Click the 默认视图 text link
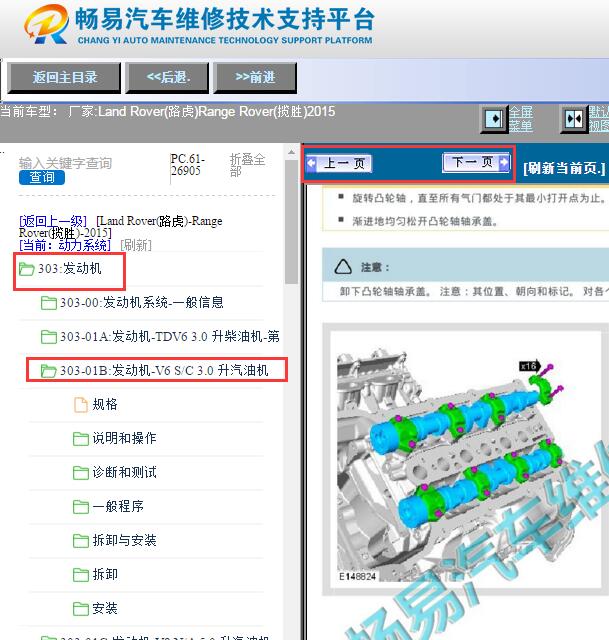 598,119
